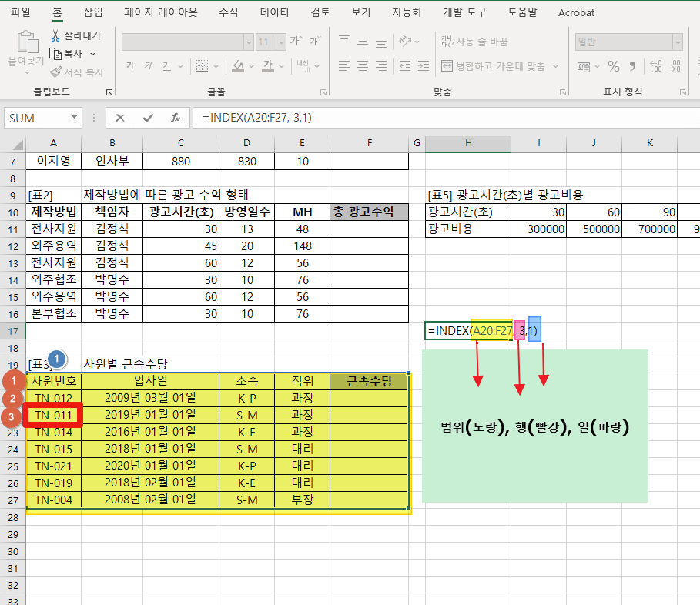Click the Align Left icon
Viewport: 700px width, 605px height.
tap(344, 66)
